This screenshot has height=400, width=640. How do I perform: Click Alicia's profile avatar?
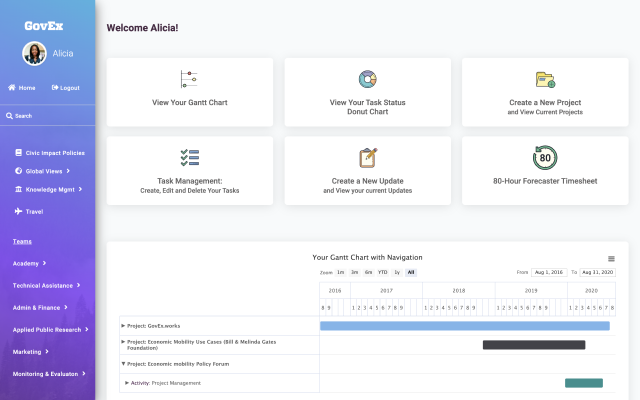click(x=34, y=53)
